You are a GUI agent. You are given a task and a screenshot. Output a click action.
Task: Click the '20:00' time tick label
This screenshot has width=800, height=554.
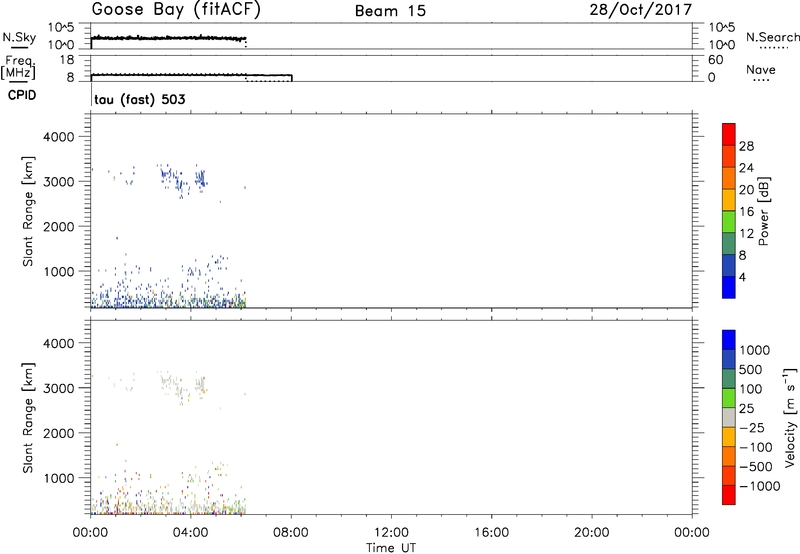coord(592,533)
